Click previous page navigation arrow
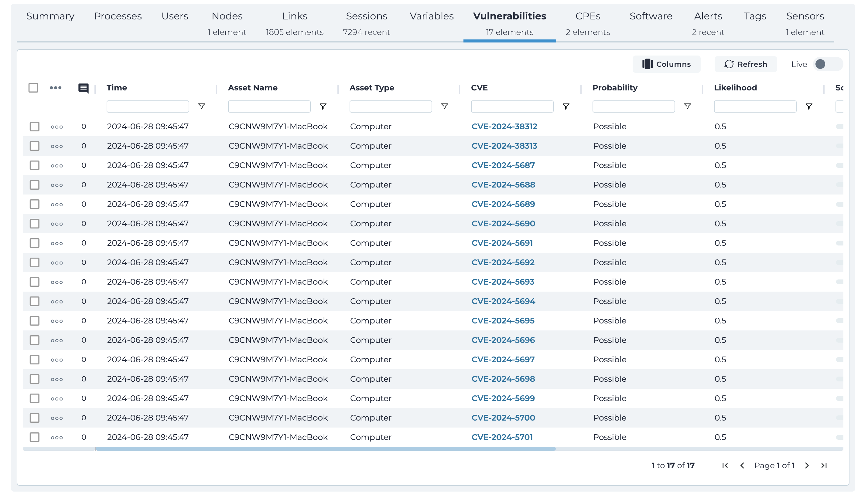 [743, 465]
